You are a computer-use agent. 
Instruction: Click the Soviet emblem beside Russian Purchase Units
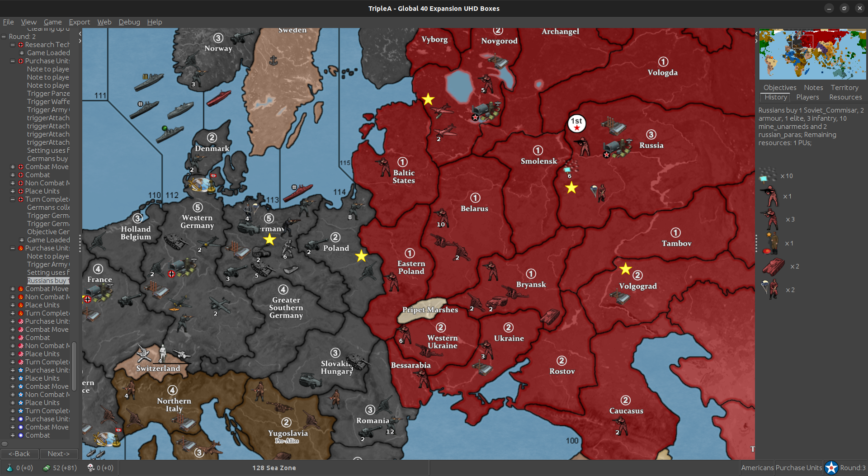(21, 248)
